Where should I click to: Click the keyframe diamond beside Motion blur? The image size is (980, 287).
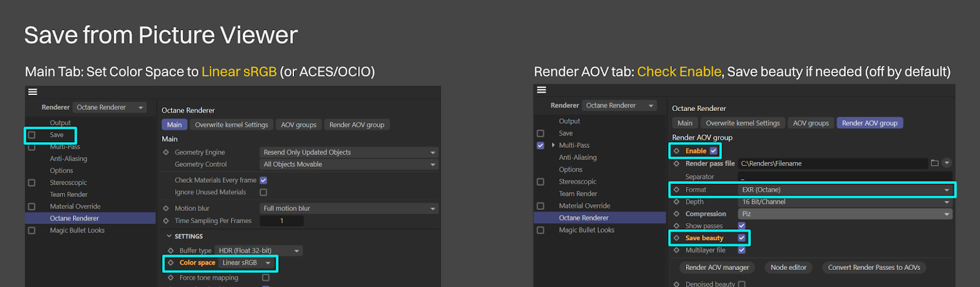[x=166, y=209]
